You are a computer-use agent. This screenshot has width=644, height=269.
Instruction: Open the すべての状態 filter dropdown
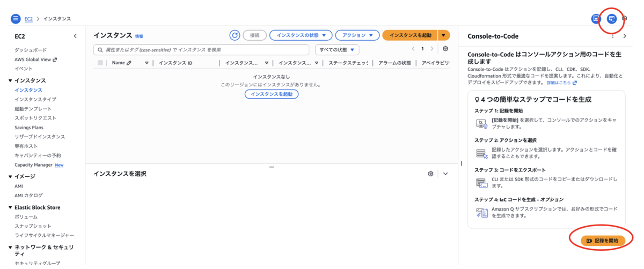(337, 50)
